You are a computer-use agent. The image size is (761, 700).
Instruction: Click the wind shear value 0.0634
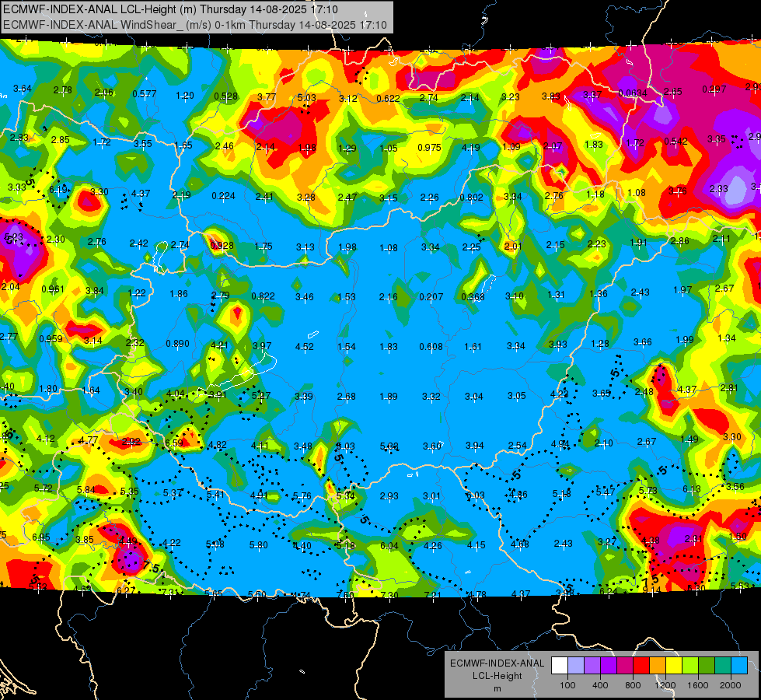pyautogui.click(x=633, y=93)
